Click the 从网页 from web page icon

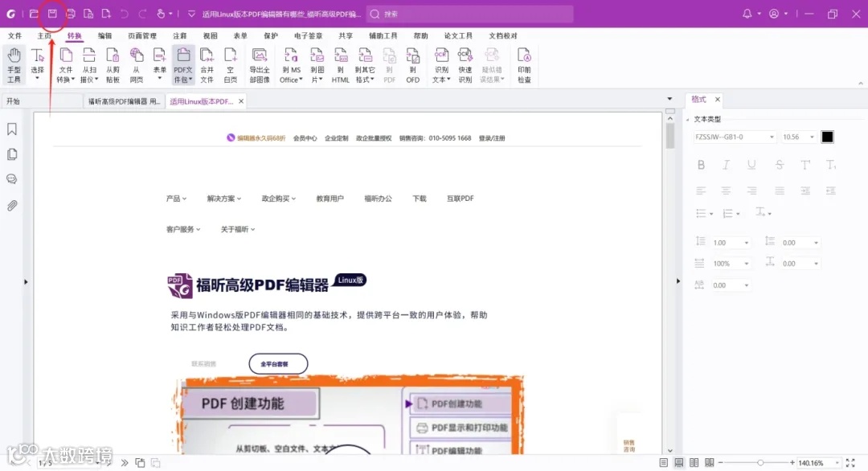coord(136,65)
